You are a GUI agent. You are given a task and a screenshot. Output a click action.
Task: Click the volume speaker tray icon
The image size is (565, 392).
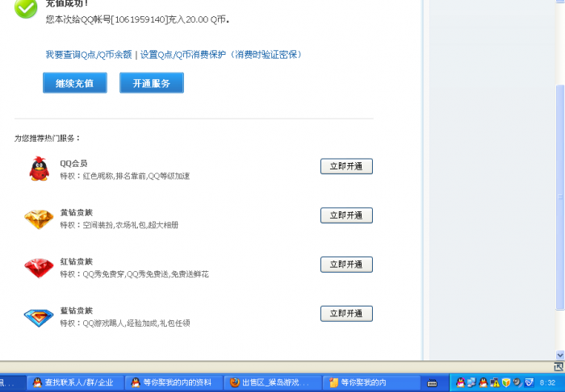point(517,382)
